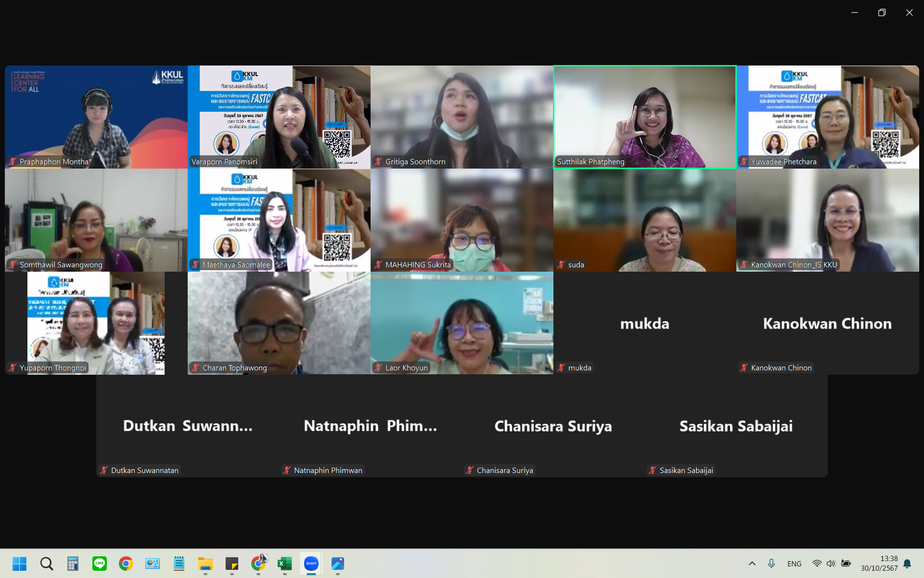Open Notepad icon in taskbar

[x=179, y=563]
